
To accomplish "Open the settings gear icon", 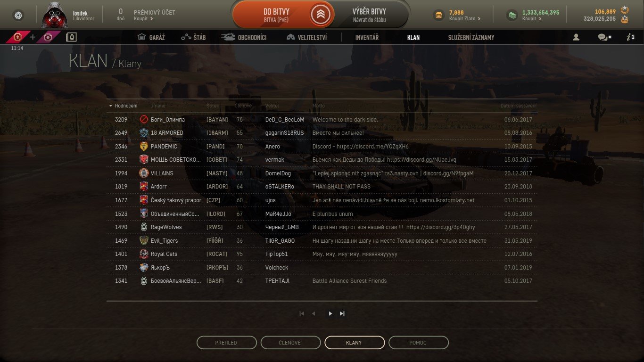I will (x=18, y=15).
